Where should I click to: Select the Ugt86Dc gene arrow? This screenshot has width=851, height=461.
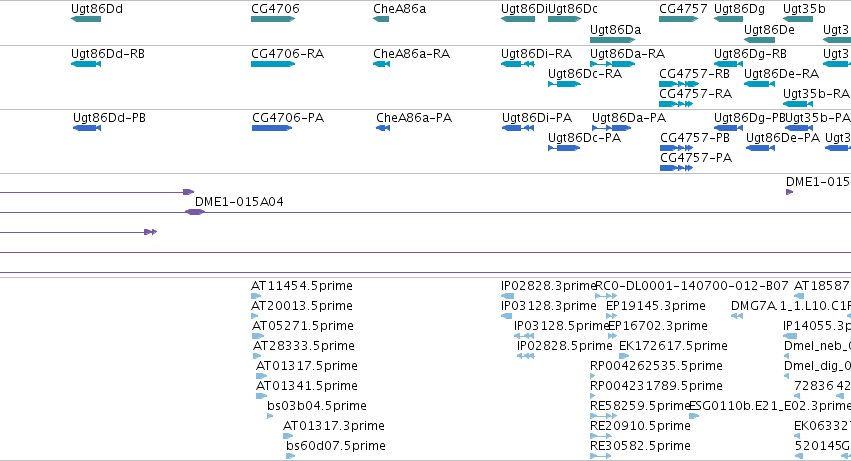(564, 19)
